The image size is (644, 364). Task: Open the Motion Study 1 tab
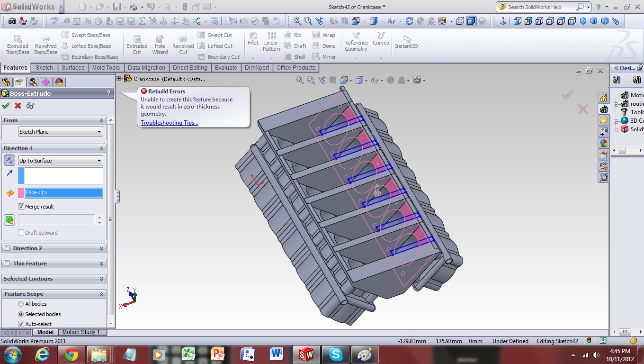point(81,332)
